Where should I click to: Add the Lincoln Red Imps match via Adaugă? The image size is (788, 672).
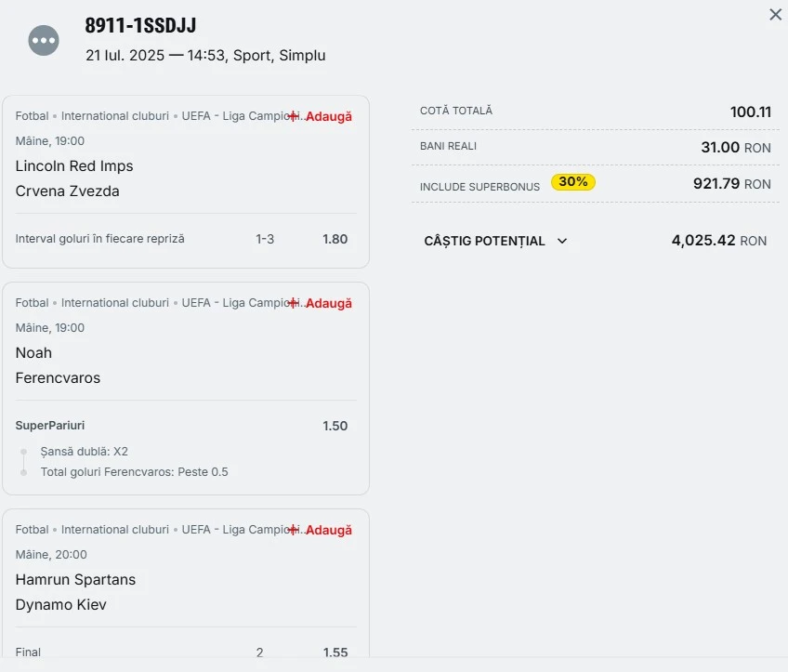click(x=329, y=116)
